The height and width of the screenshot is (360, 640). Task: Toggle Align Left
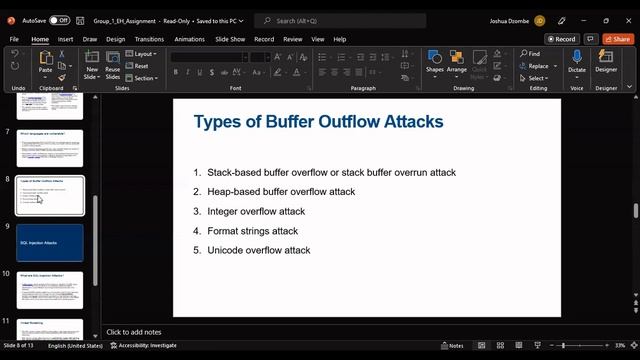click(x=322, y=72)
